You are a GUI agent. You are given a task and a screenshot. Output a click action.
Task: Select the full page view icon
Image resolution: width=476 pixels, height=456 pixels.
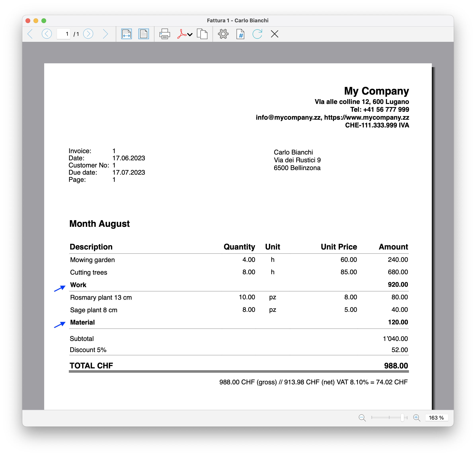(143, 34)
